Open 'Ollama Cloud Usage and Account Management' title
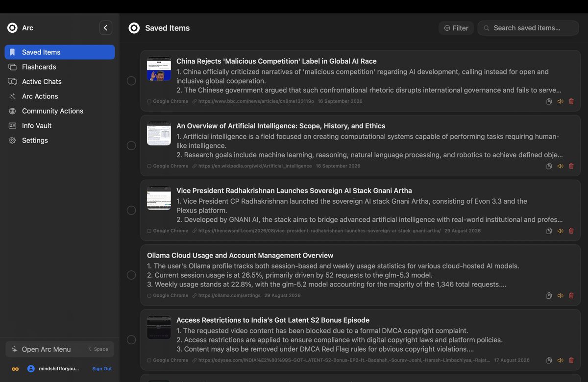This screenshot has width=588, height=382. click(x=240, y=255)
